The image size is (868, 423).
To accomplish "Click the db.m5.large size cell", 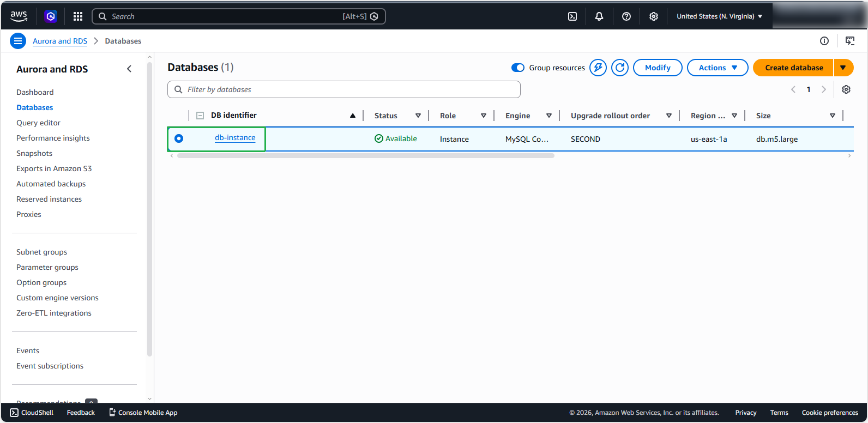I will 777,139.
